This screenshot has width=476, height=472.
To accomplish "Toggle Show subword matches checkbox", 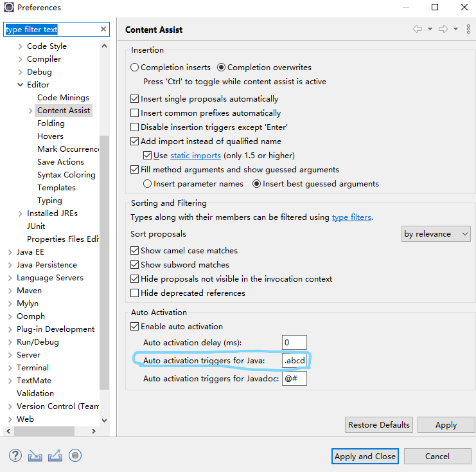I will [x=134, y=264].
